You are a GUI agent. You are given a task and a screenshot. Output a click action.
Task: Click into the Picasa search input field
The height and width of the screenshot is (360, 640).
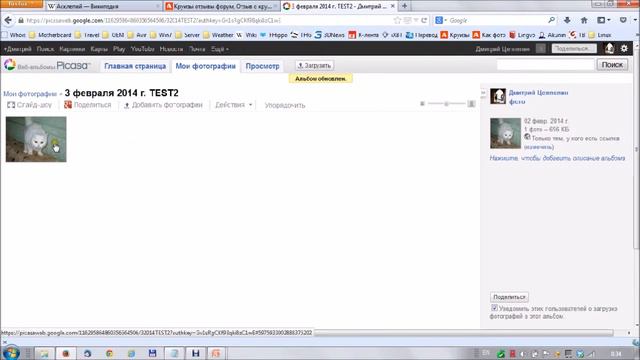click(x=545, y=64)
